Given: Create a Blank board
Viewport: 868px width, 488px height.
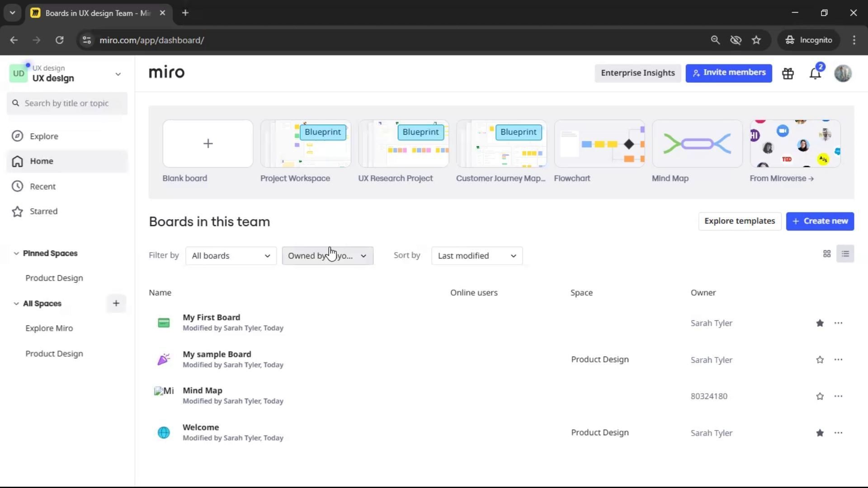Looking at the screenshot, I should [x=208, y=144].
